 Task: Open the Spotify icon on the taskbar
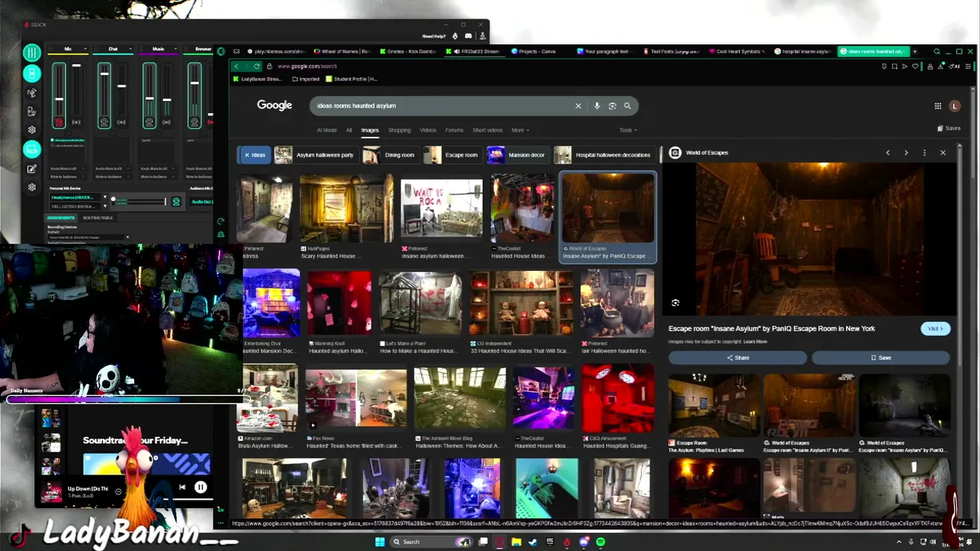[x=600, y=542]
